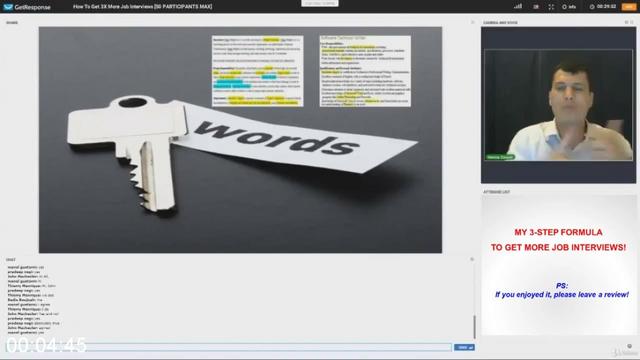This screenshot has width=640, height=360.
Task: Click the presenter webcam video
Action: pyautogui.click(x=558, y=105)
